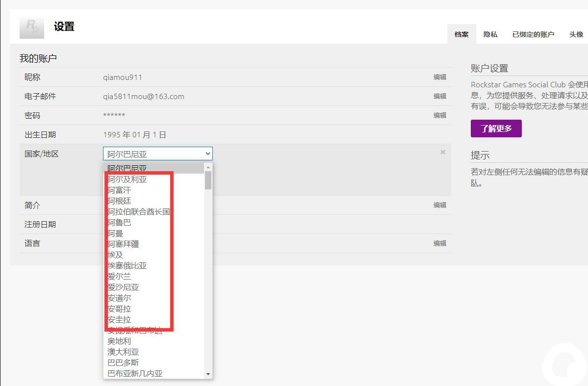Select 阿拉伯联合酋长国 in the country list

pos(154,211)
